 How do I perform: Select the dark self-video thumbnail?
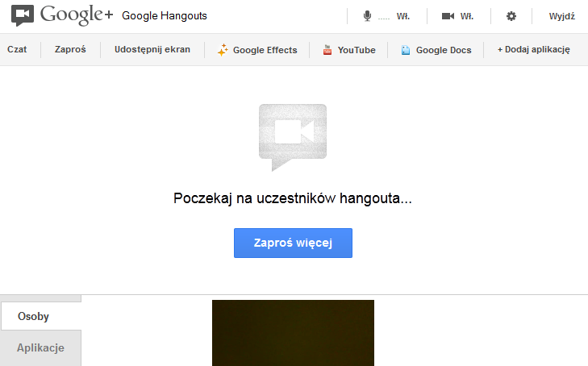tap(293, 332)
